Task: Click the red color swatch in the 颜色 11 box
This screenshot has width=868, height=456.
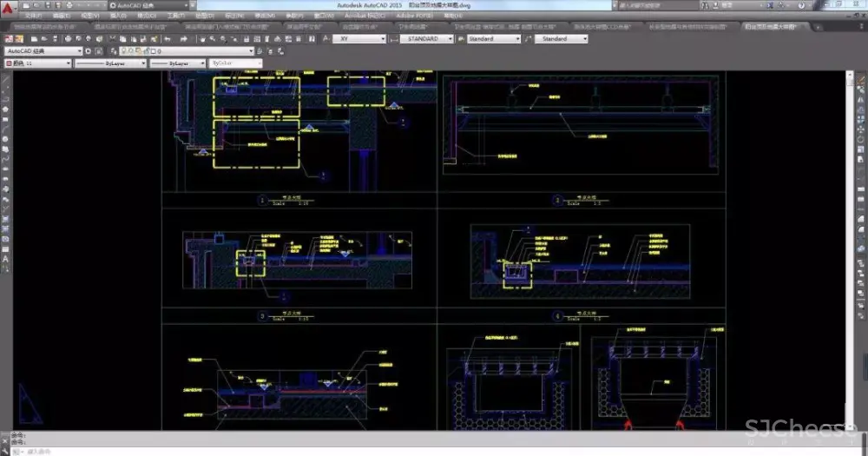Action: (x=10, y=64)
